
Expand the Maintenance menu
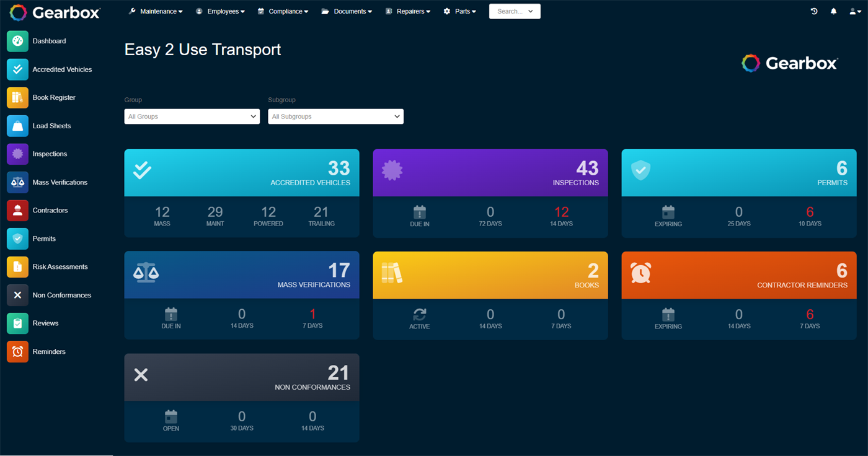156,11
